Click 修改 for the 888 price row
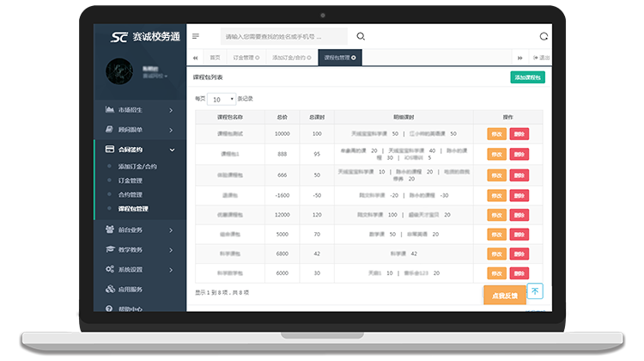The image size is (644, 361). pos(496,154)
